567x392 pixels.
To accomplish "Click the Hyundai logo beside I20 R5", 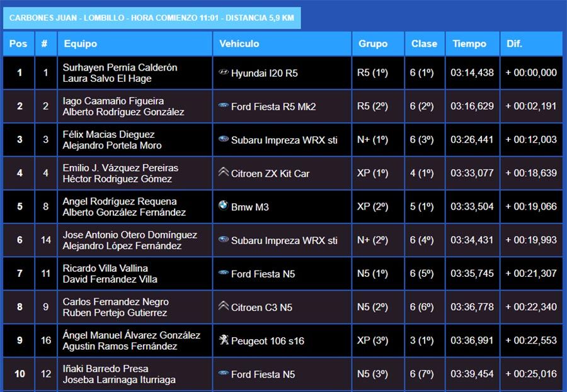I will pos(223,72).
